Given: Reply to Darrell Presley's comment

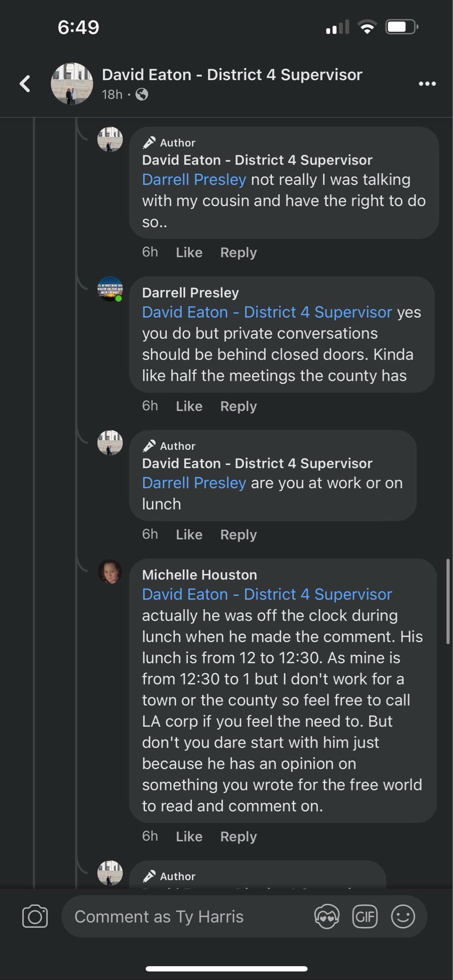Looking at the screenshot, I should click(238, 406).
